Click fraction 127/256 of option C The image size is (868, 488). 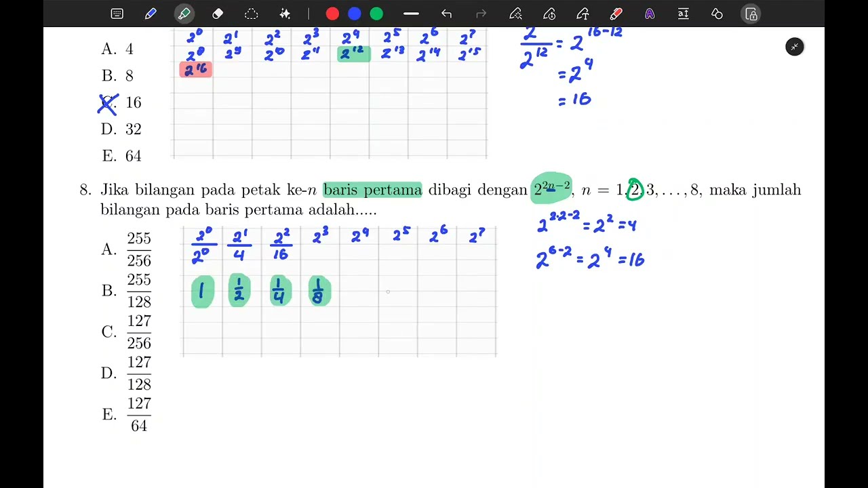point(139,332)
